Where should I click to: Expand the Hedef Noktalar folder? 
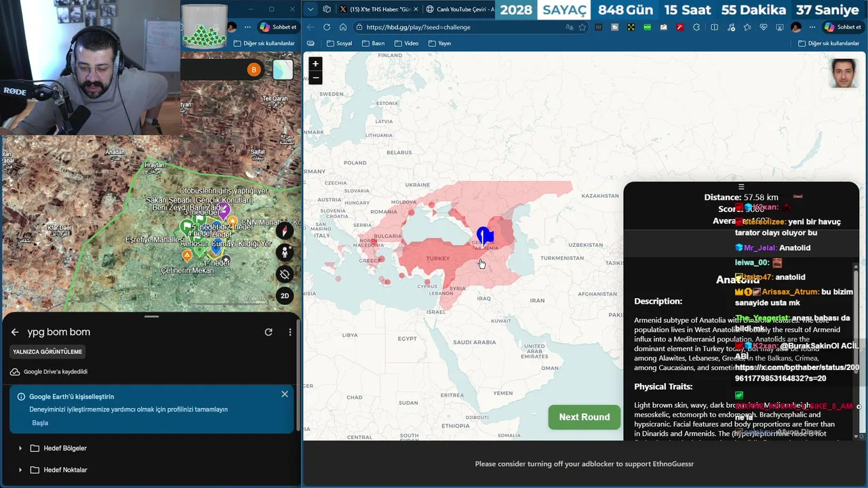pyautogui.click(x=20, y=470)
